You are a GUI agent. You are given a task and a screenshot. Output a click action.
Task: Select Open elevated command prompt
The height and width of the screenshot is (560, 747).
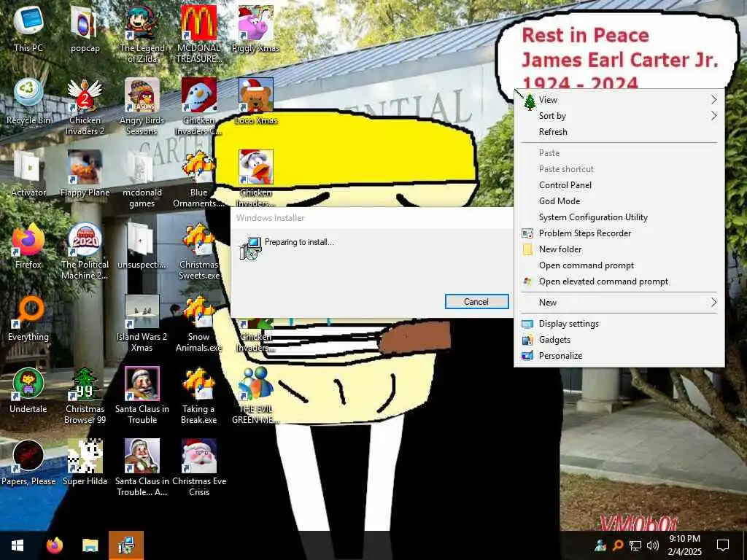tap(619, 281)
